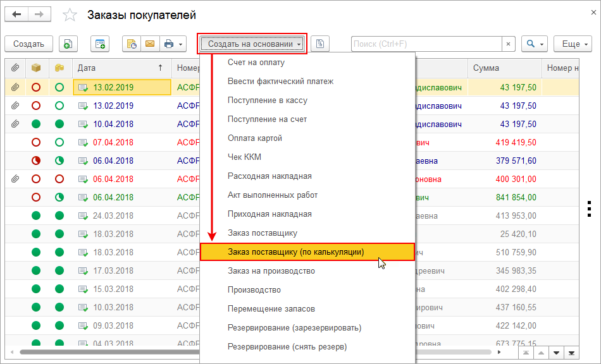Click shipment status circle on 07.04.2018 row
The width and height of the screenshot is (601, 364).
36,142
